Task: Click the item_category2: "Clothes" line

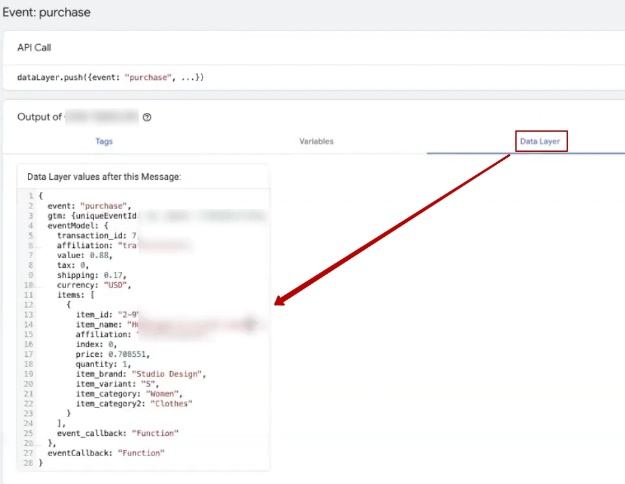Action: 136,403
